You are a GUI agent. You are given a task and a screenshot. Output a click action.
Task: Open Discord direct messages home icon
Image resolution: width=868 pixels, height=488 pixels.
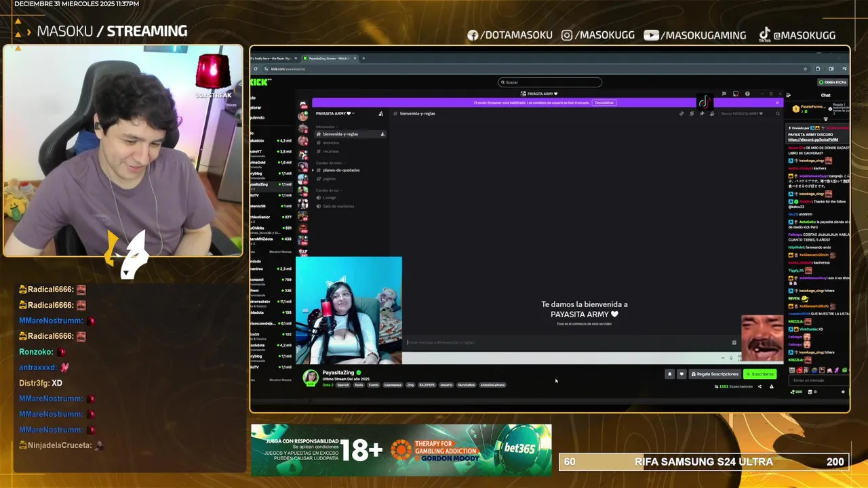click(303, 104)
